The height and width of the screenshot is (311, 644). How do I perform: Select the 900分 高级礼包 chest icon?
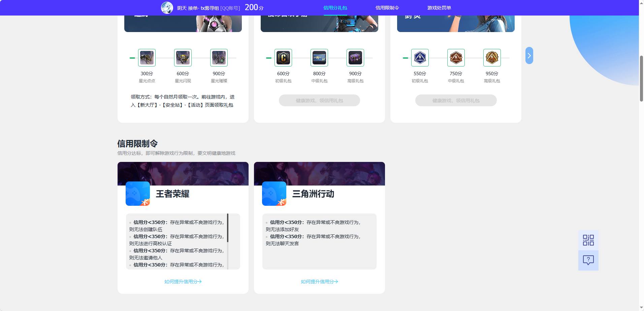click(x=355, y=58)
